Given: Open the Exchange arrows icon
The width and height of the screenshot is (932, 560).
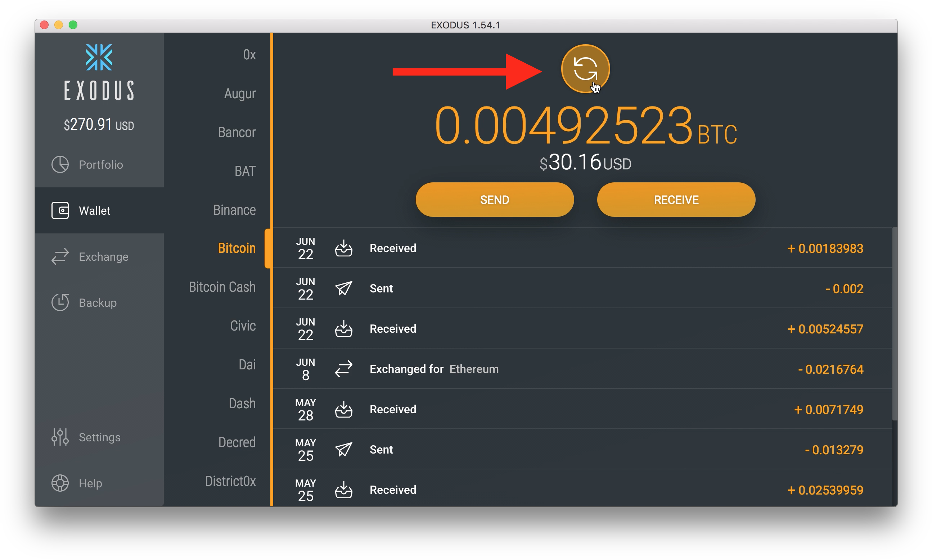Looking at the screenshot, I should tap(60, 256).
